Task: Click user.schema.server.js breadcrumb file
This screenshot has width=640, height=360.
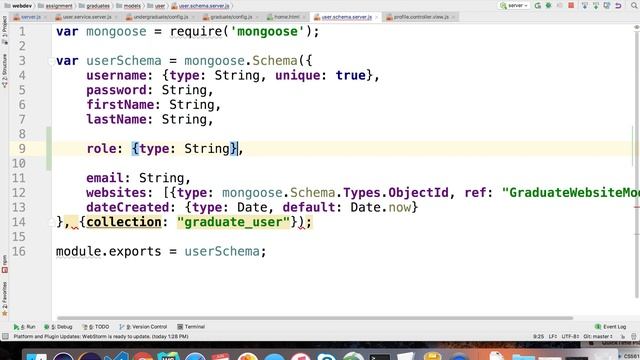Action: tap(200, 6)
